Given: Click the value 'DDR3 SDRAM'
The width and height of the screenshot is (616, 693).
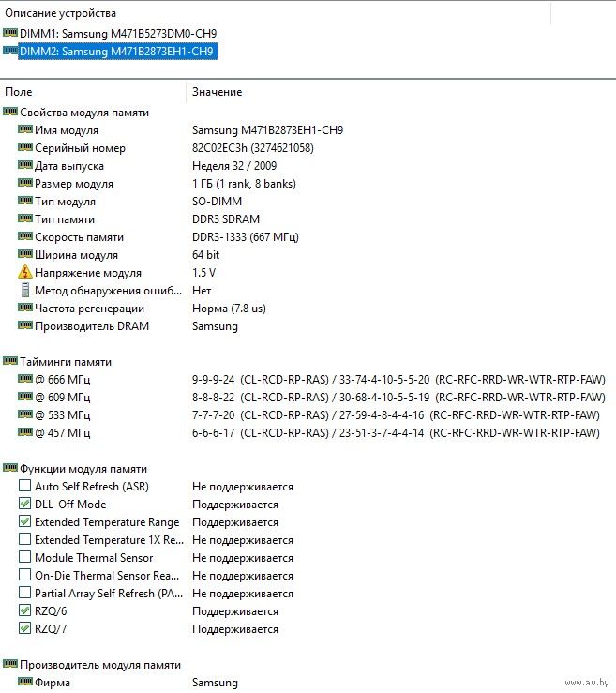Looking at the screenshot, I should [x=226, y=219].
